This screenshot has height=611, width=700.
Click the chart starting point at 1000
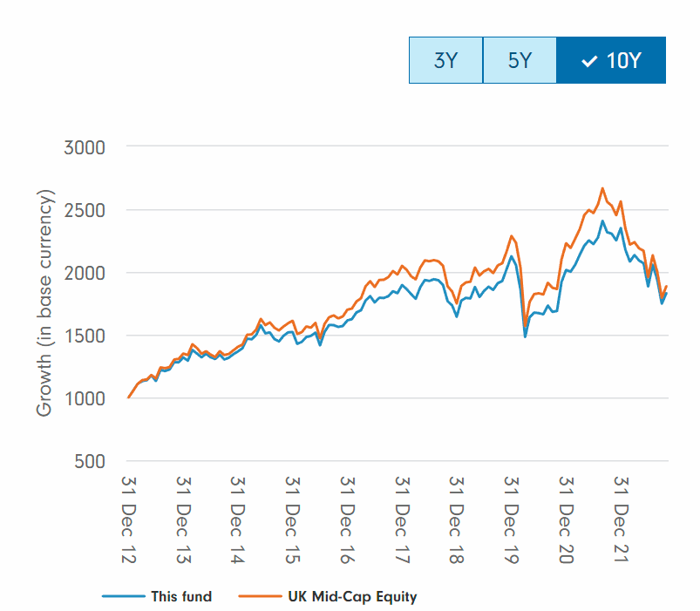pyautogui.click(x=128, y=397)
